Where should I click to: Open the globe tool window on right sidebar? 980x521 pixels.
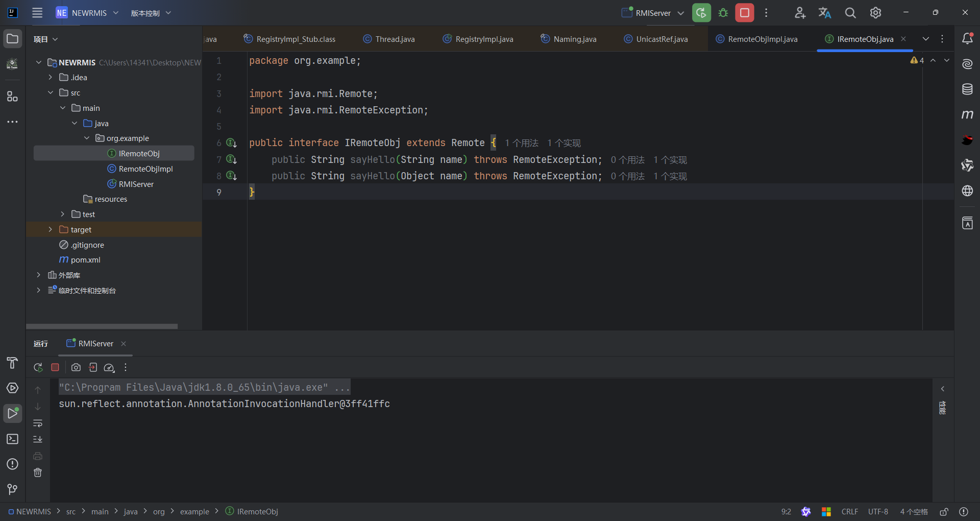967,191
